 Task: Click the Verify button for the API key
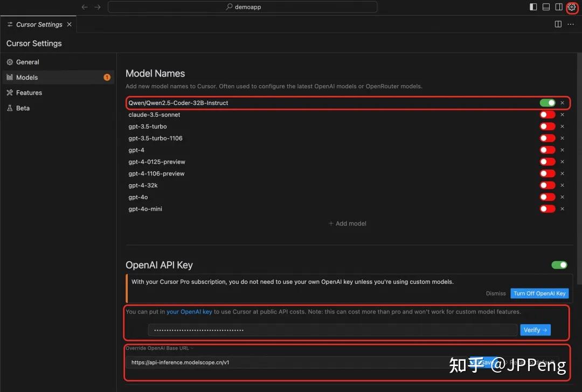[x=535, y=330]
